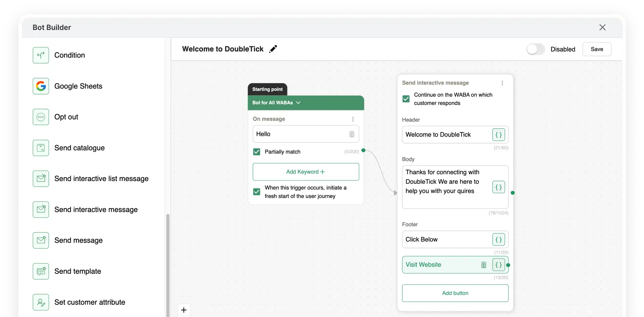
Task: Insert variable in Body field braces icon
Action: [x=498, y=187]
